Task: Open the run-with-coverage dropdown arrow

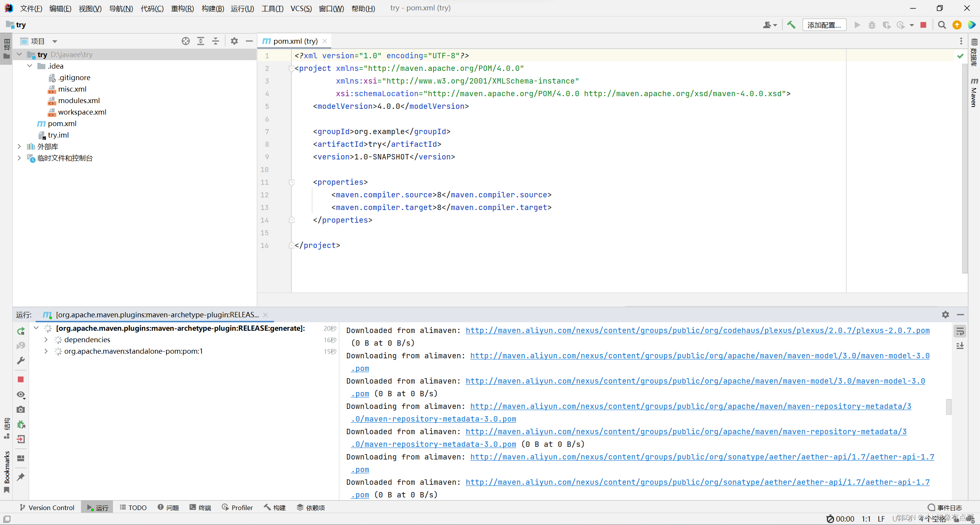Action: (x=912, y=25)
